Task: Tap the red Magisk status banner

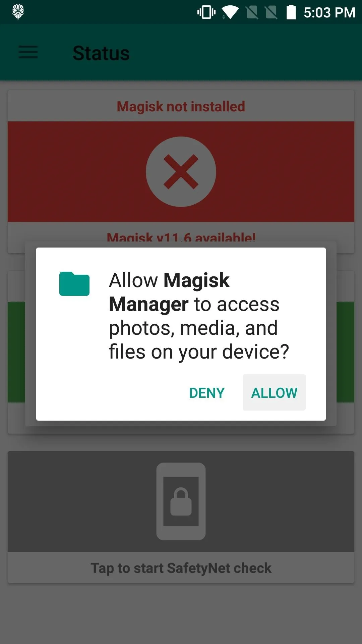Action: click(x=181, y=172)
